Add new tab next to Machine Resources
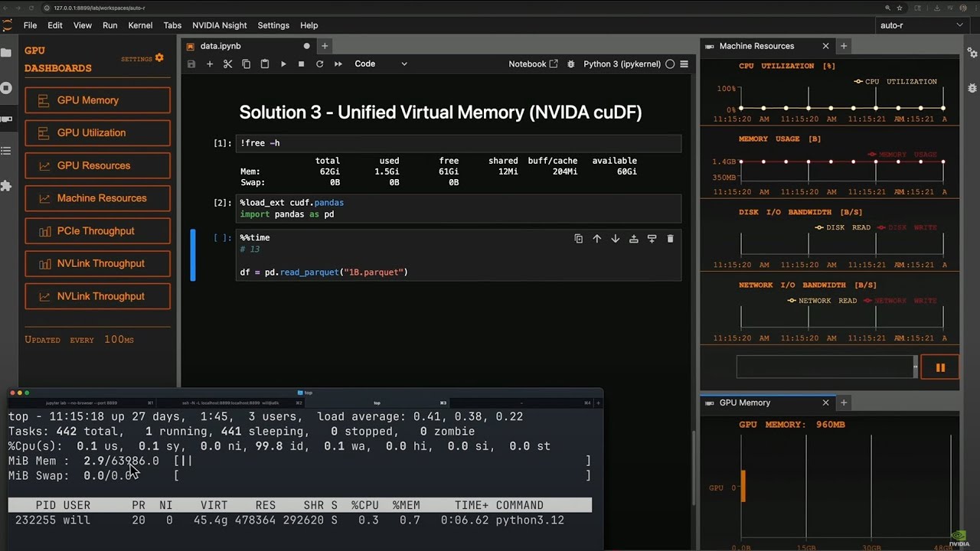This screenshot has height=551, width=980. (844, 46)
